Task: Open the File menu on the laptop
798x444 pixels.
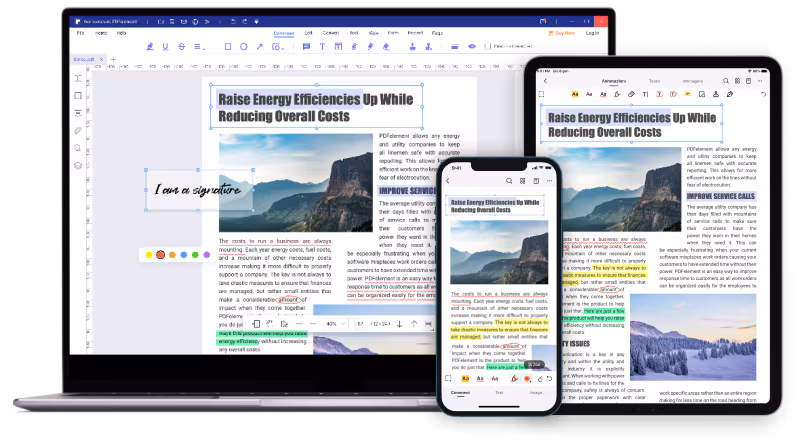Action: [80, 33]
